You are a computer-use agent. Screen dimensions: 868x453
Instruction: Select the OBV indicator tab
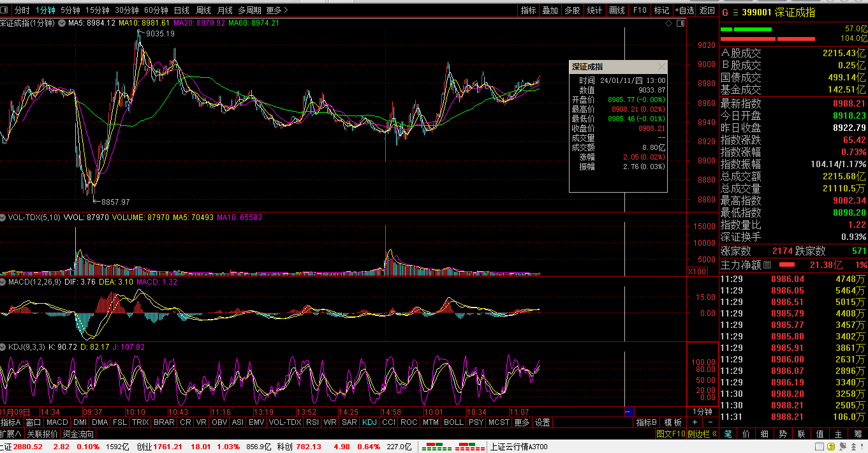pos(219,422)
